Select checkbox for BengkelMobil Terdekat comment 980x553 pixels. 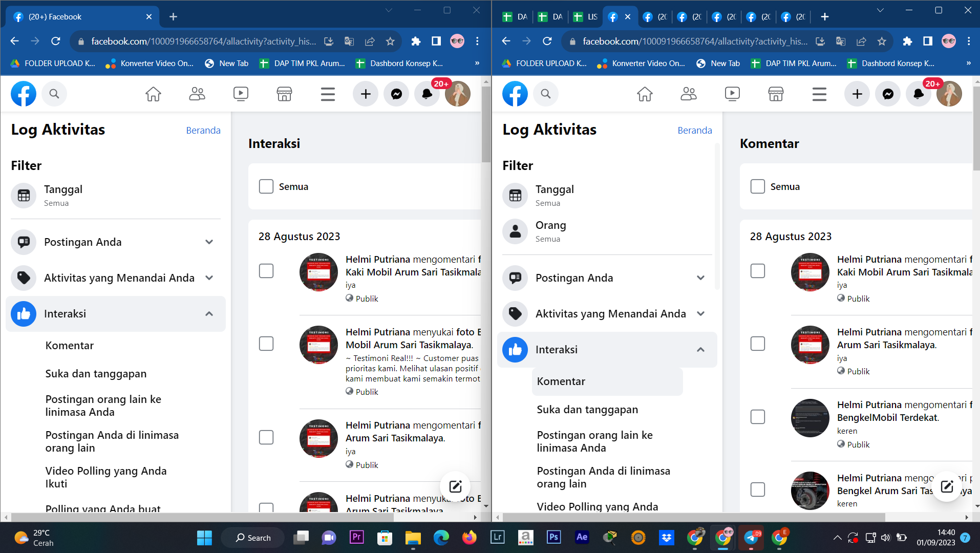(758, 417)
